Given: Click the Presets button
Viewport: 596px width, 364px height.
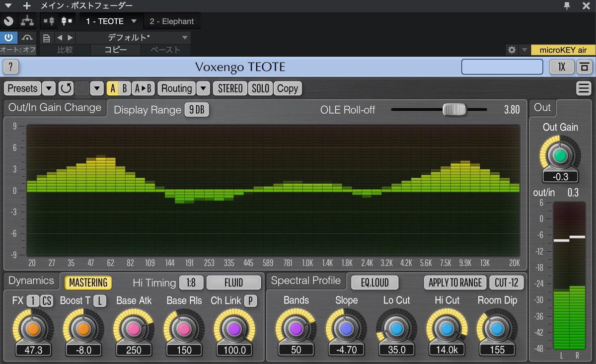Looking at the screenshot, I should [x=23, y=88].
